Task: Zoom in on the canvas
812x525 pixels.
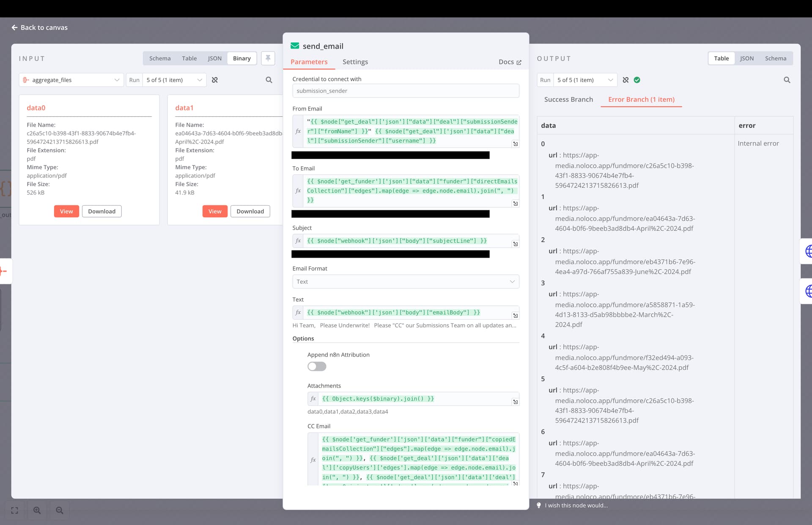Action: [x=37, y=510]
